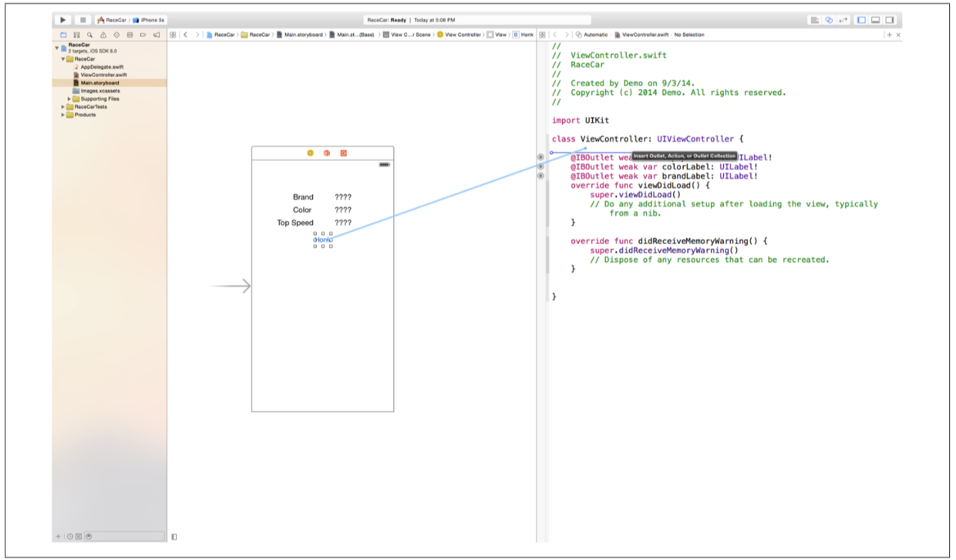Toggle the Navigator panel visibility

click(x=861, y=20)
